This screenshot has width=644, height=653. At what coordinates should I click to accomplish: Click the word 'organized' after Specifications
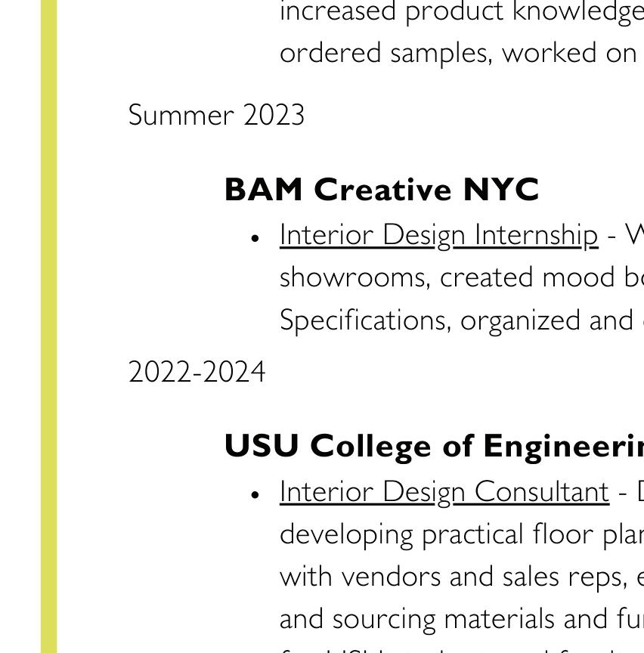point(520,321)
